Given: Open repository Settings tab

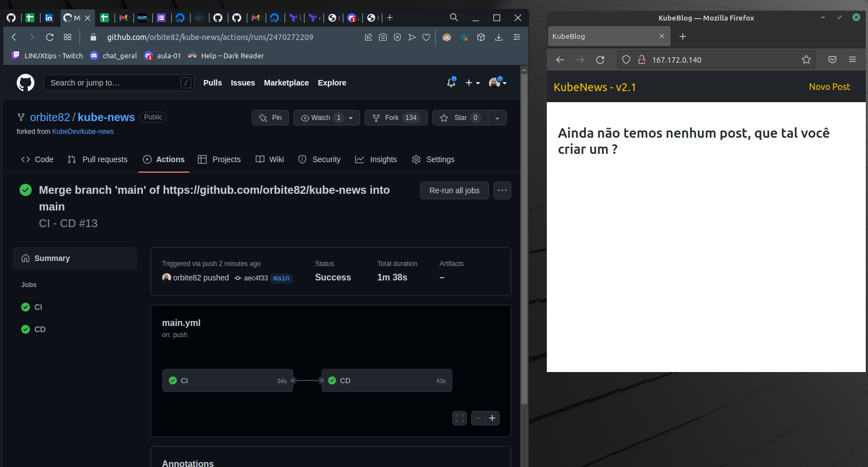Looking at the screenshot, I should point(433,159).
